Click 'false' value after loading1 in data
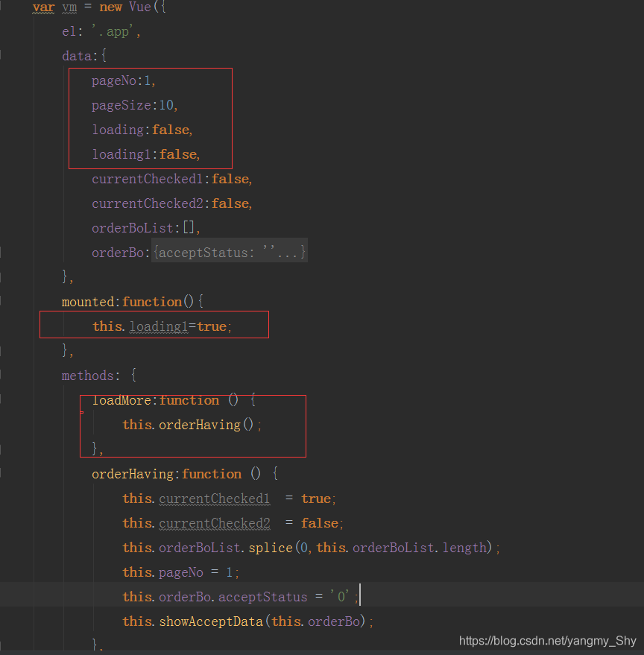 tap(178, 154)
